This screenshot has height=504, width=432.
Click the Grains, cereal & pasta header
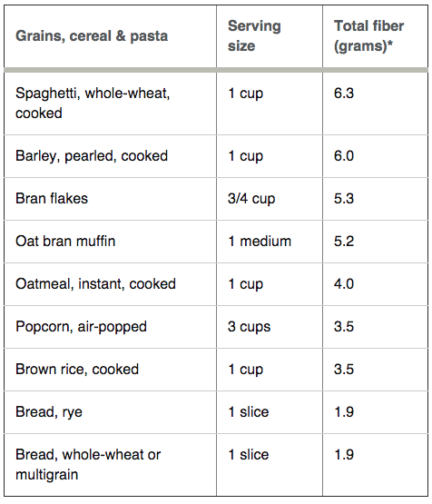click(92, 36)
